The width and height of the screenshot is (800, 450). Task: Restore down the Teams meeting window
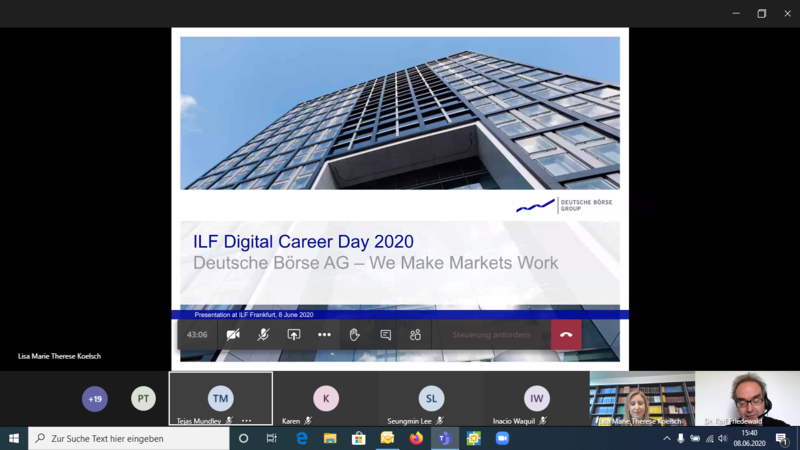pos(761,14)
